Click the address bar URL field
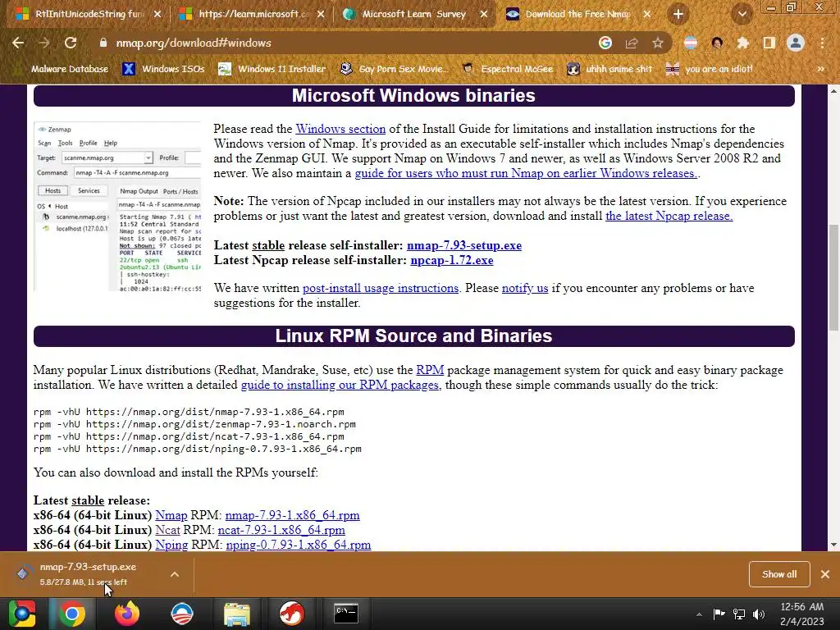This screenshot has width=840, height=630. (x=343, y=43)
